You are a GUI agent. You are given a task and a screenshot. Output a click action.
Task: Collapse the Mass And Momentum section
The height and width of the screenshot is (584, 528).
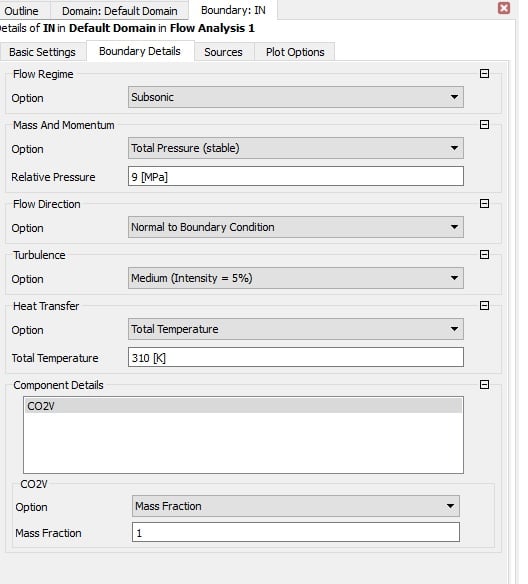pos(484,124)
